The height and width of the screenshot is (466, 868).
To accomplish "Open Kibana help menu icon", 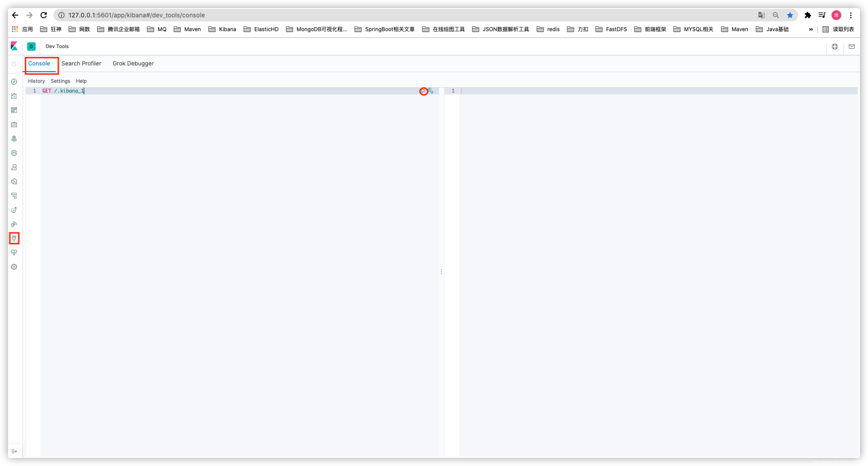I will (835, 47).
